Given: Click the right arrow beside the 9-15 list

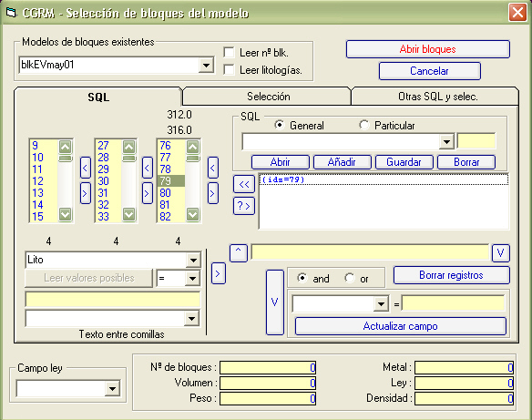Looking at the screenshot, I should tap(85, 193).
